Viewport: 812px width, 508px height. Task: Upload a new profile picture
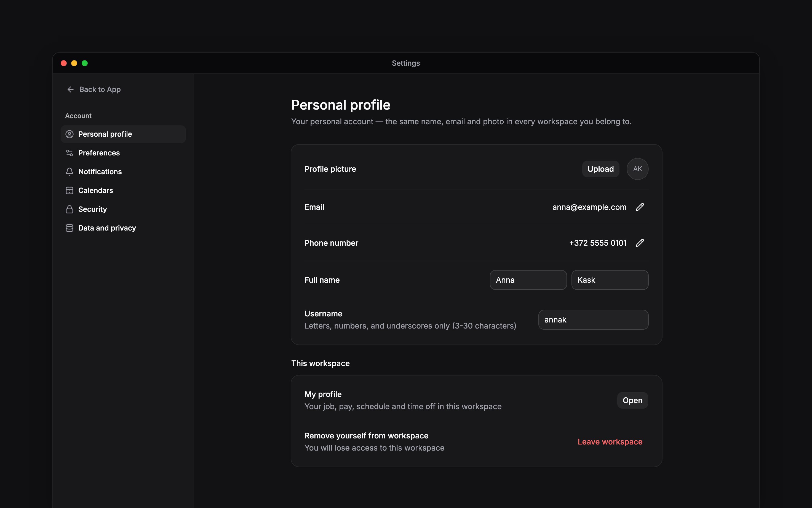click(x=601, y=169)
